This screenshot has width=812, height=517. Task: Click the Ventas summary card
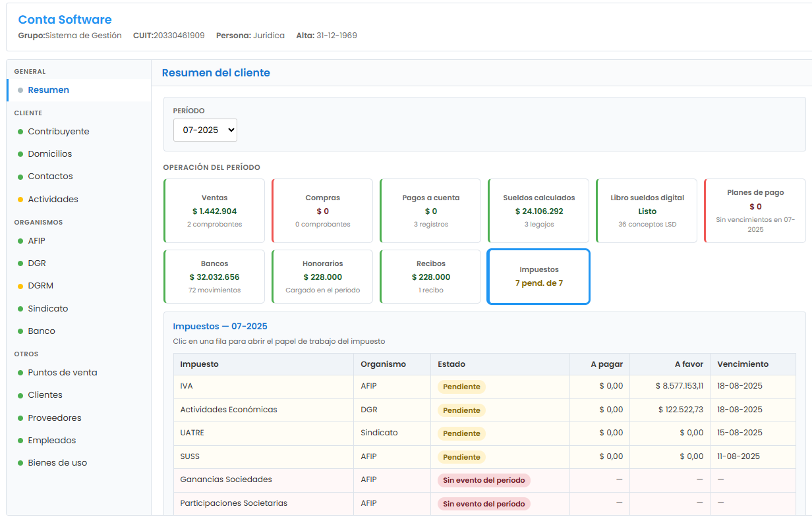(x=214, y=211)
